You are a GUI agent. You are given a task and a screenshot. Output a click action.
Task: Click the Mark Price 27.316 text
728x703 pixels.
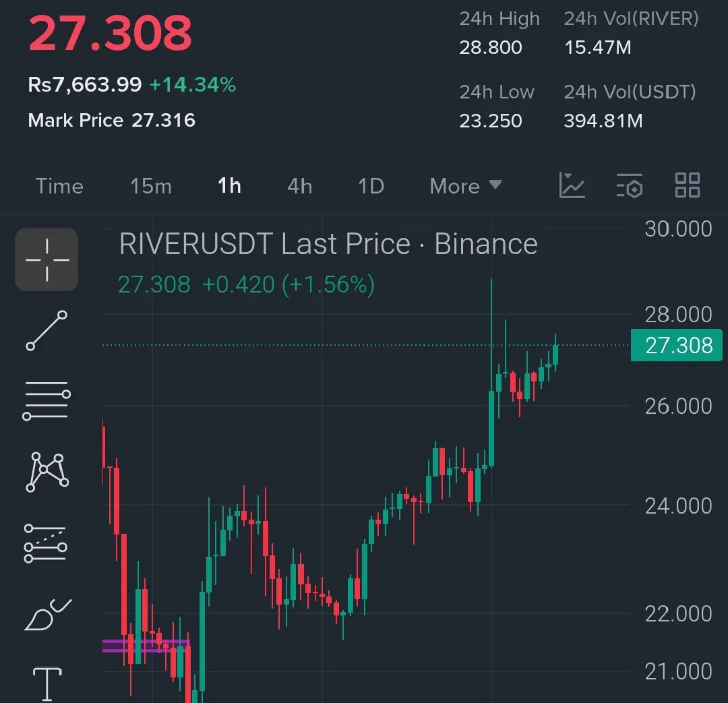click(111, 120)
